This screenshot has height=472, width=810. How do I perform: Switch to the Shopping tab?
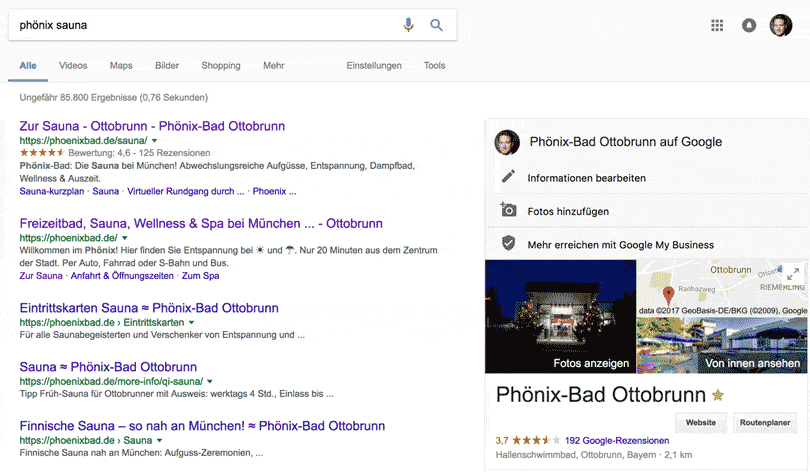[221, 66]
